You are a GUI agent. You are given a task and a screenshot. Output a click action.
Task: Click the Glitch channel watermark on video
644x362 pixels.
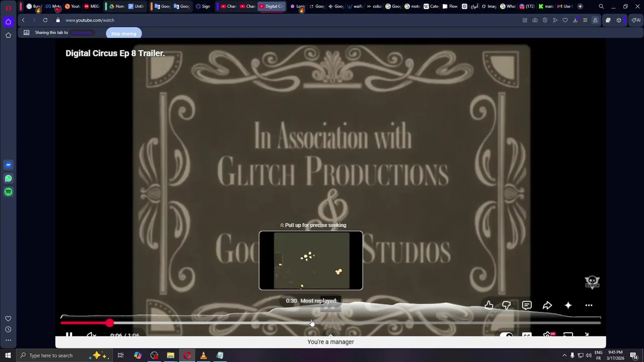point(592,282)
